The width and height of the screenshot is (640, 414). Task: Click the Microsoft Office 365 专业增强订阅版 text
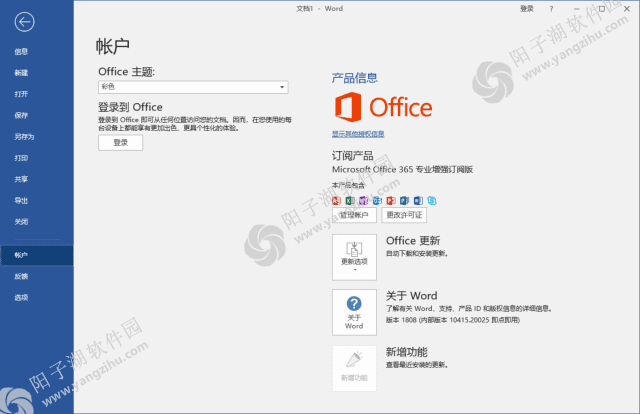coord(402,169)
